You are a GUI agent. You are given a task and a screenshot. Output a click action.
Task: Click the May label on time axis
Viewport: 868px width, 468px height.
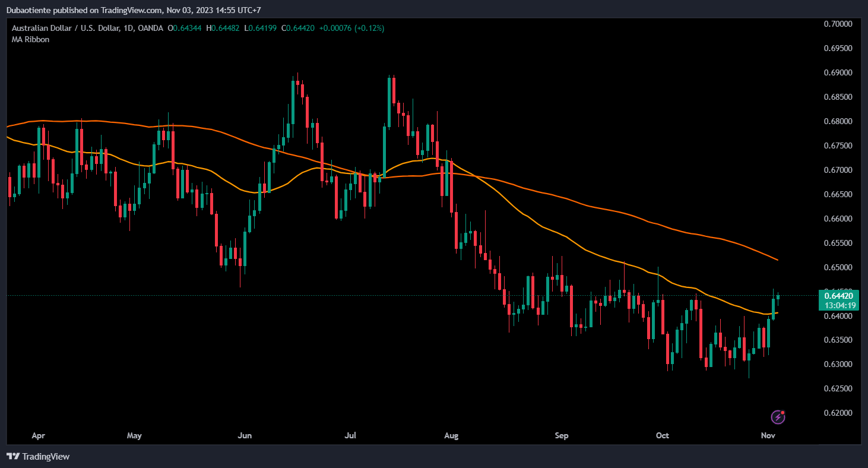(x=134, y=435)
